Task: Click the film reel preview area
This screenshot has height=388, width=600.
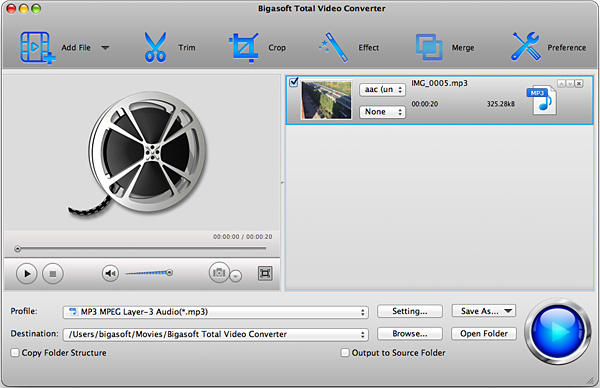Action: 142,153
